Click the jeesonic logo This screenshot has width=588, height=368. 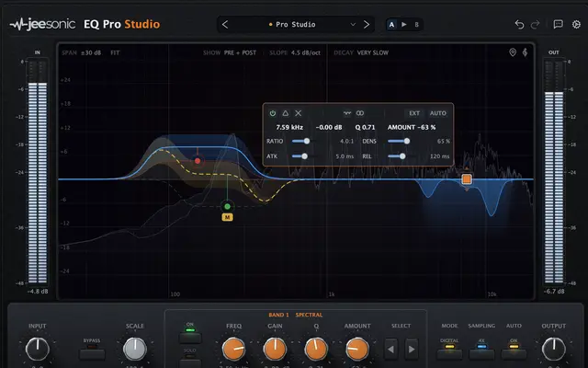coord(42,25)
